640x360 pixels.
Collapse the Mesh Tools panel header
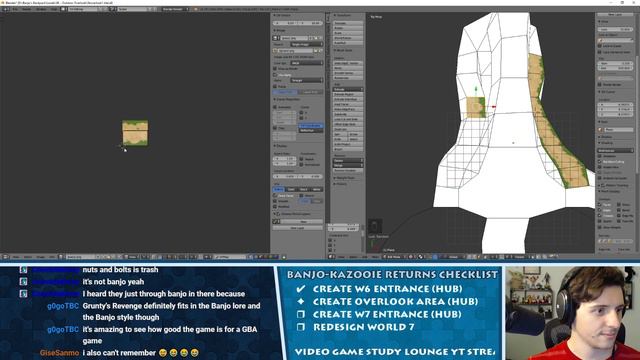tap(344, 50)
